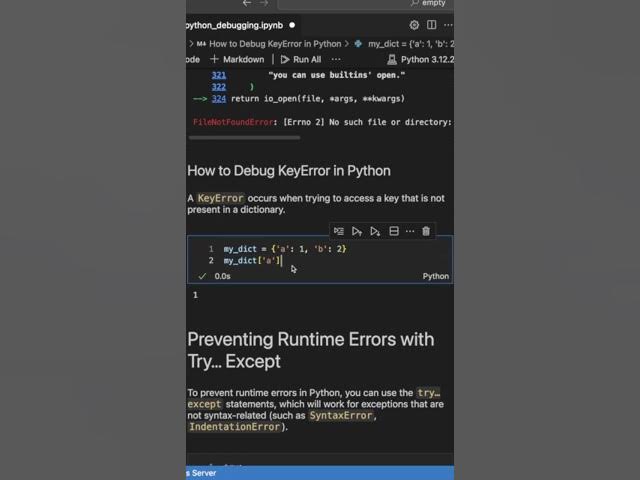
Task: Click into code line my_dict['a']
Action: coord(252,260)
